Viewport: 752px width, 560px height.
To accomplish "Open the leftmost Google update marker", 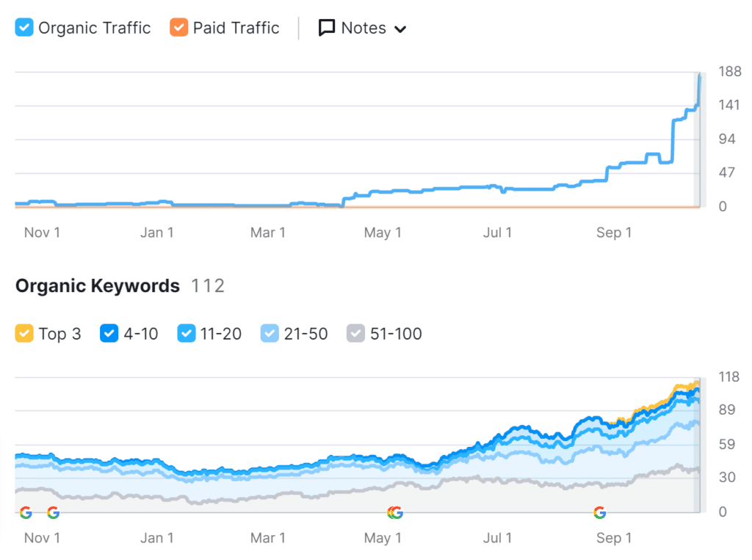I will (x=26, y=512).
